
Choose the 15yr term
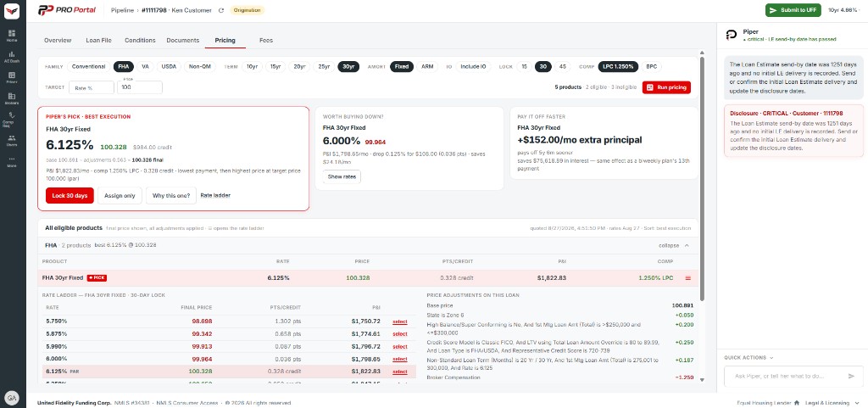275,66
